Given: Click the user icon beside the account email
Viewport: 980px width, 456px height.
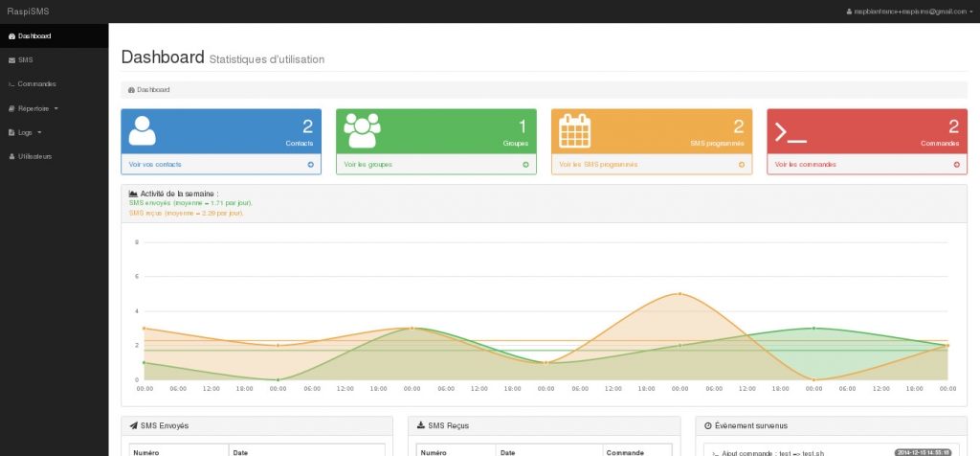Looking at the screenshot, I should [x=849, y=11].
